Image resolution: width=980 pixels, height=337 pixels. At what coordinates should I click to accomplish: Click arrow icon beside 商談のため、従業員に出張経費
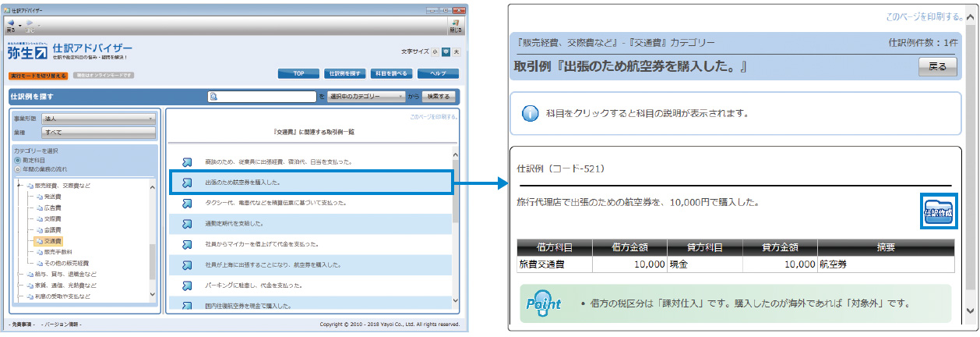pos(187,162)
